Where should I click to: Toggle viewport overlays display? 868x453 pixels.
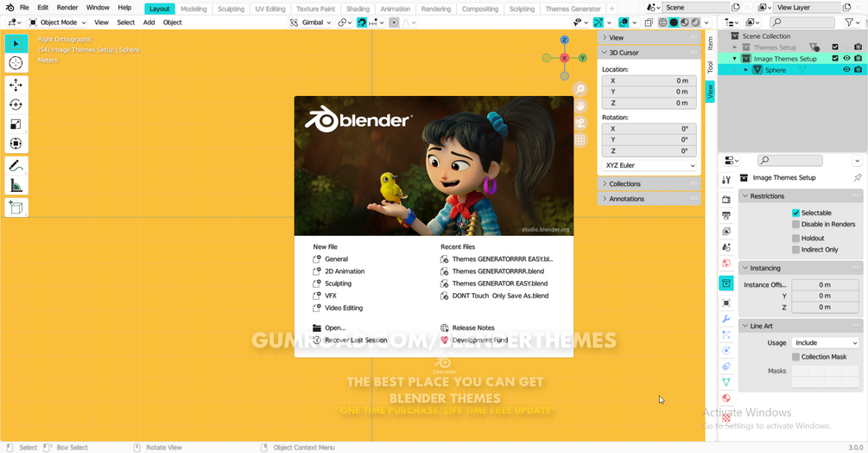pos(624,22)
